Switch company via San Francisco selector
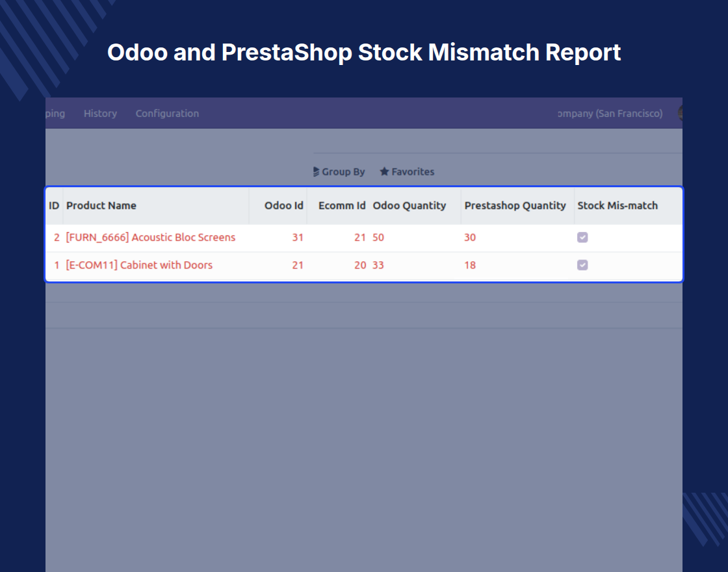This screenshot has width=728, height=572. [x=610, y=113]
